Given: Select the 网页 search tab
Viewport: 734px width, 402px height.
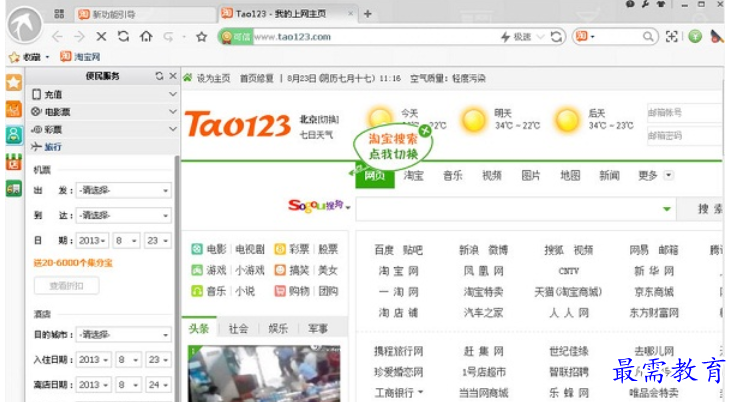Looking at the screenshot, I should 374,175.
